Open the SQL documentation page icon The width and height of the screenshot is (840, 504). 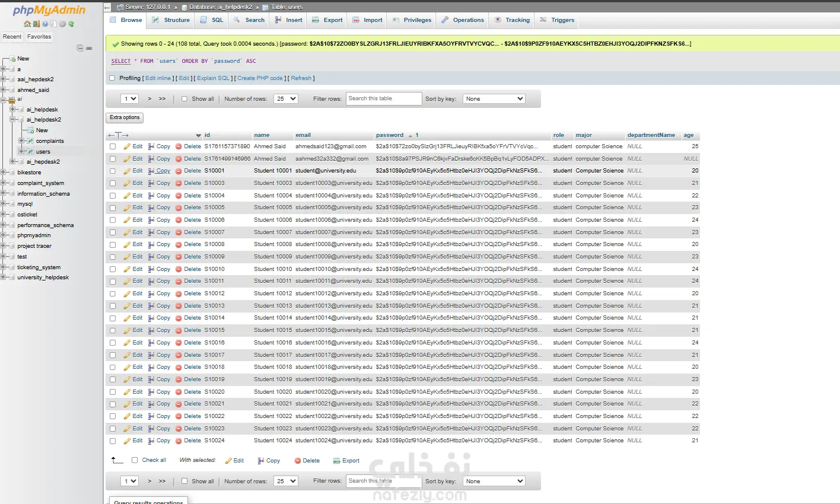pyautogui.click(x=53, y=24)
